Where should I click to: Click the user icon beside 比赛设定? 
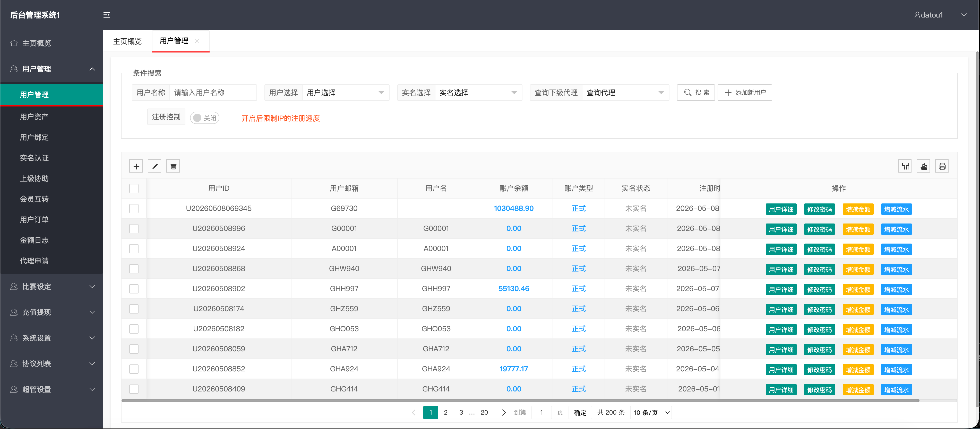click(x=14, y=287)
